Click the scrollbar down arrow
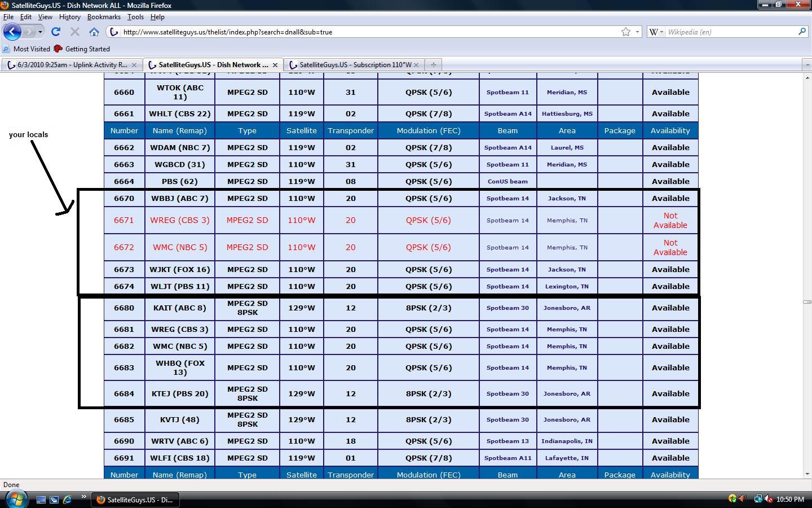This screenshot has width=812, height=508. point(807,474)
